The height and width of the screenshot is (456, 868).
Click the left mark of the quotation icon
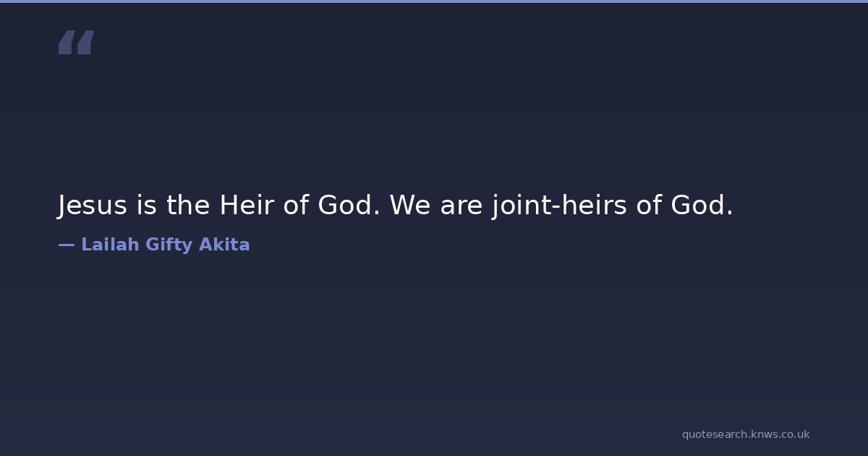pos(67,43)
